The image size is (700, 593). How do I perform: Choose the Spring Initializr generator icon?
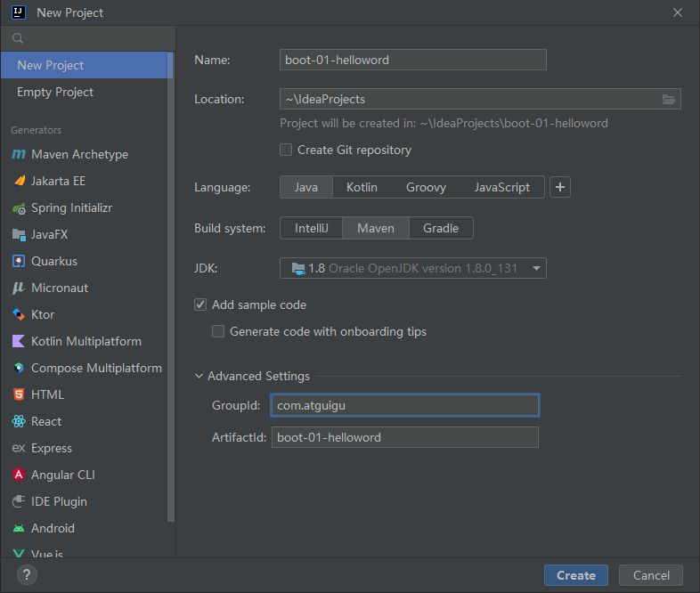coord(19,207)
